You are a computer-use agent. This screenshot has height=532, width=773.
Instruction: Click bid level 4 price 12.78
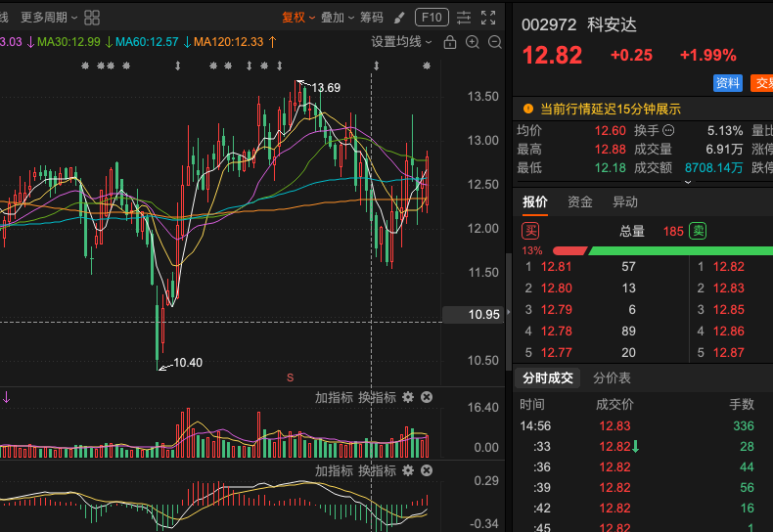coord(556,332)
